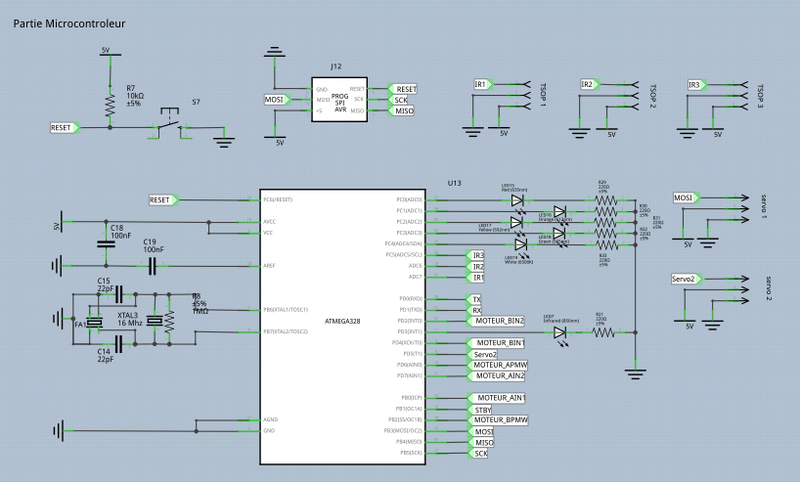Click the STBY net label
The width and height of the screenshot is (800, 482).
pyautogui.click(x=485, y=409)
